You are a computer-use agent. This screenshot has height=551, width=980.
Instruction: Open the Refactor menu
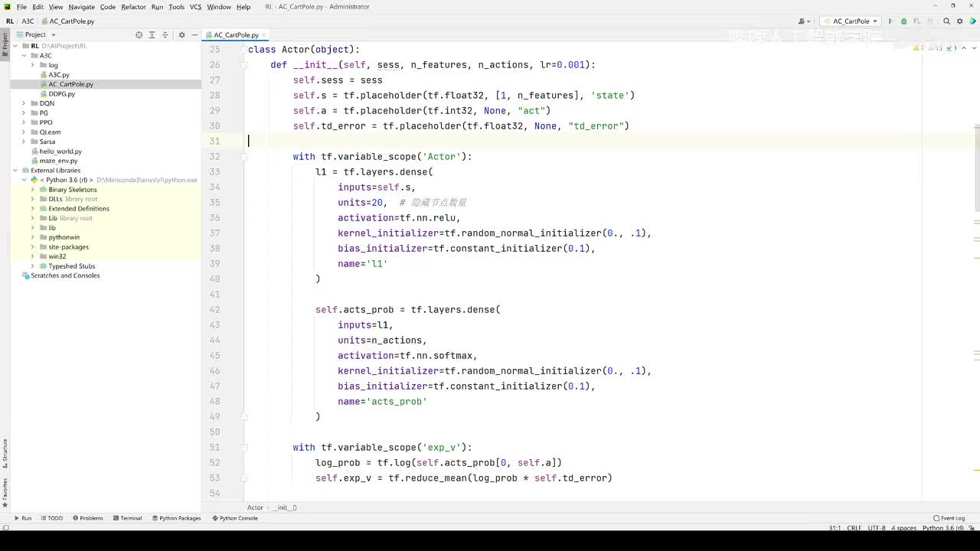point(133,7)
